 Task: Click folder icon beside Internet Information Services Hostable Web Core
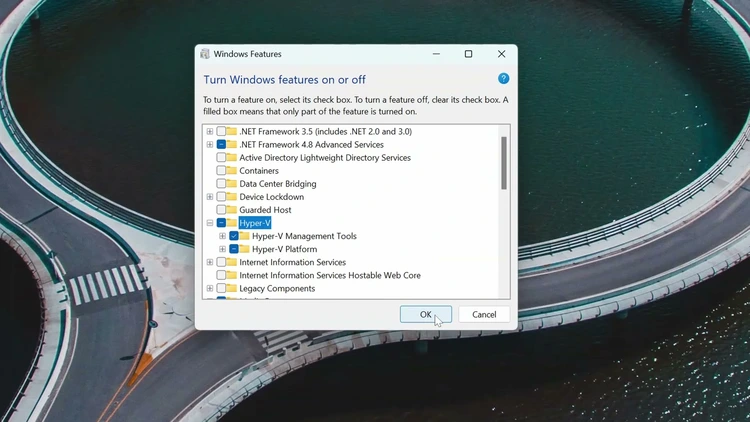pyautogui.click(x=232, y=275)
